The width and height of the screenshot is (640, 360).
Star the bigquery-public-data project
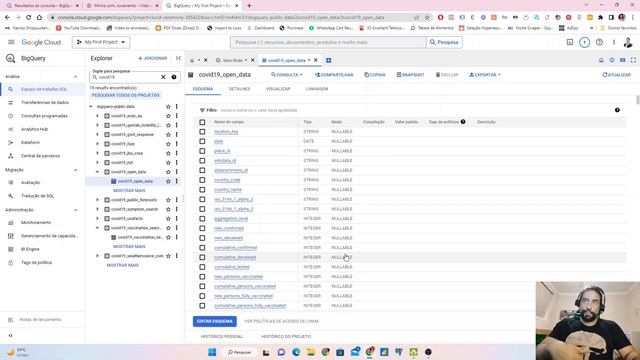168,107
